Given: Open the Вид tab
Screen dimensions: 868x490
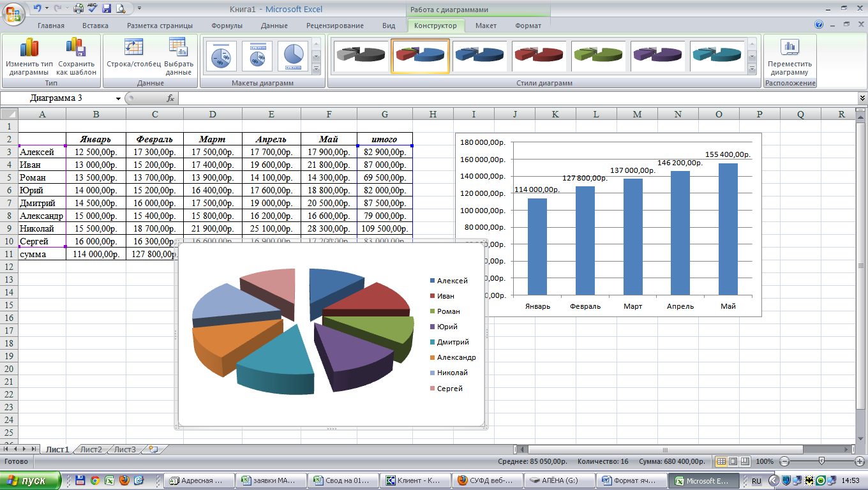Looking at the screenshot, I should [389, 26].
